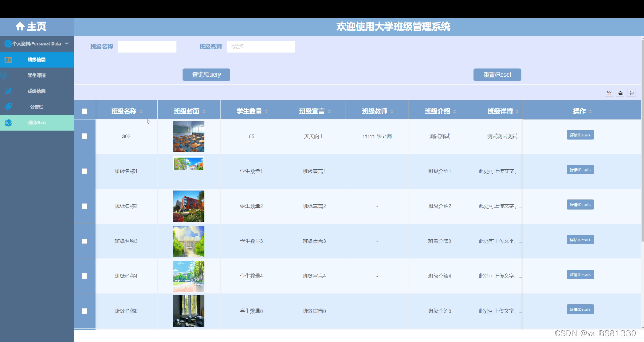Open the 学生课程 sidebar menu
Viewport: 644px width, 342px height.
[x=37, y=75]
